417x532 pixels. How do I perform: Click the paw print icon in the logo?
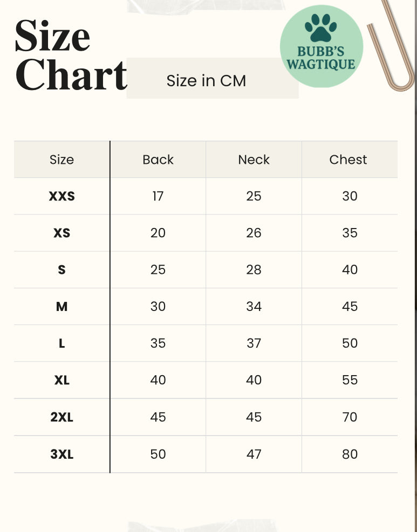(x=322, y=27)
